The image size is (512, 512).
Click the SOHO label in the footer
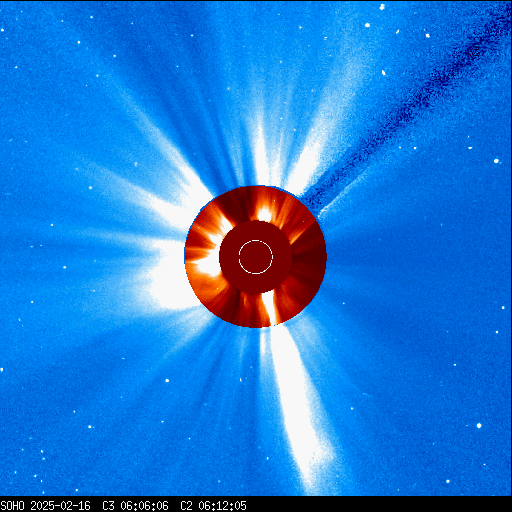[12, 506]
